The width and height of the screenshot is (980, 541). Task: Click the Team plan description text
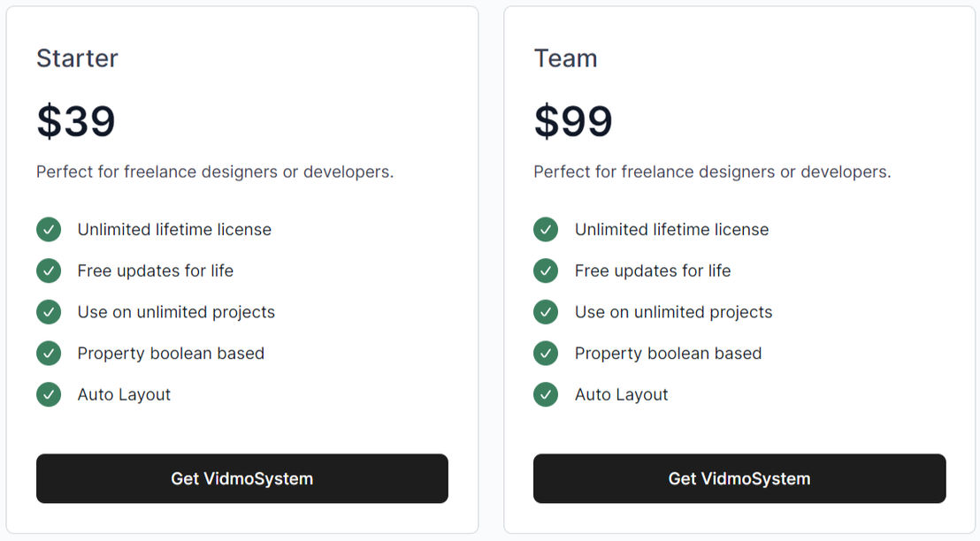pyautogui.click(x=715, y=171)
